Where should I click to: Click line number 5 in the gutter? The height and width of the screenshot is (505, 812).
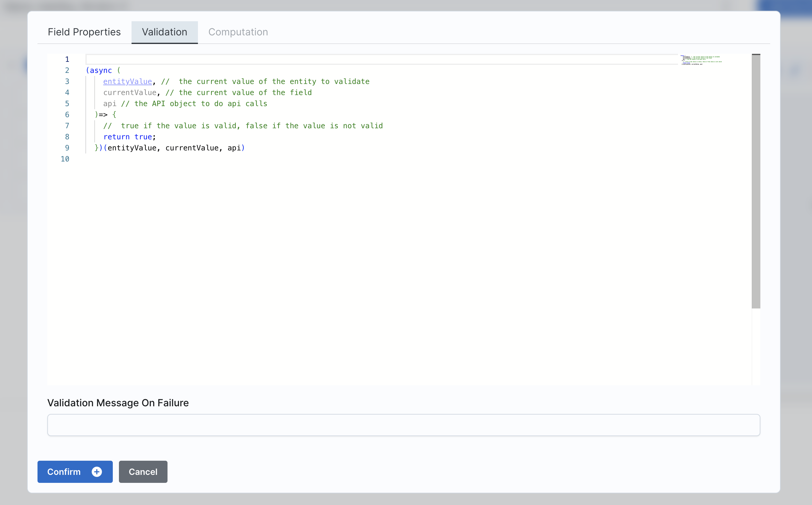67,104
